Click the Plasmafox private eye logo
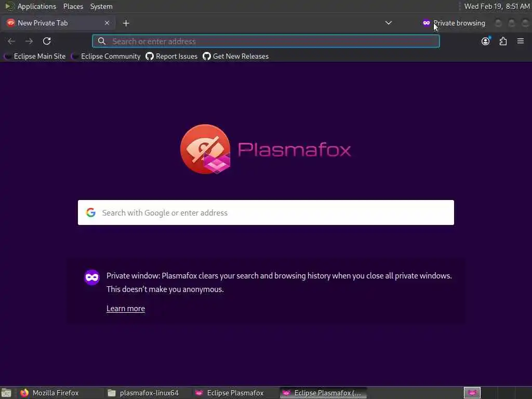532x399 pixels. 205,149
